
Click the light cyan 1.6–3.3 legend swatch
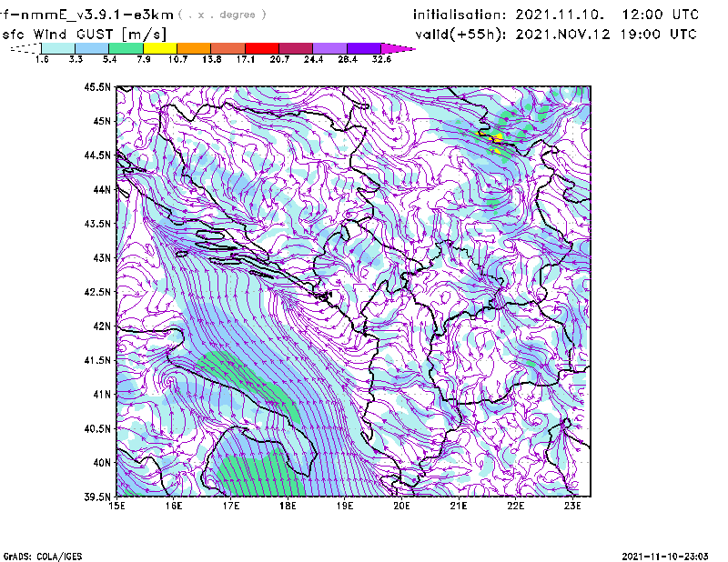pos(58,48)
